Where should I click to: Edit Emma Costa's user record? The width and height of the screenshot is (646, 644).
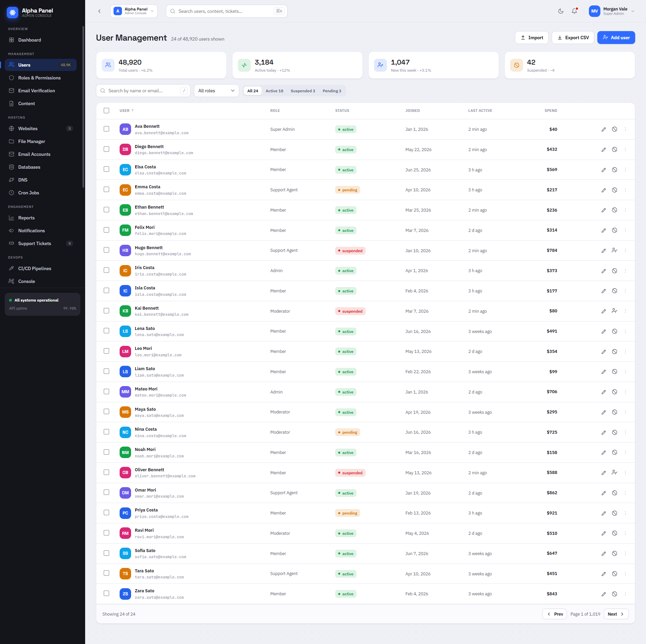coord(604,190)
